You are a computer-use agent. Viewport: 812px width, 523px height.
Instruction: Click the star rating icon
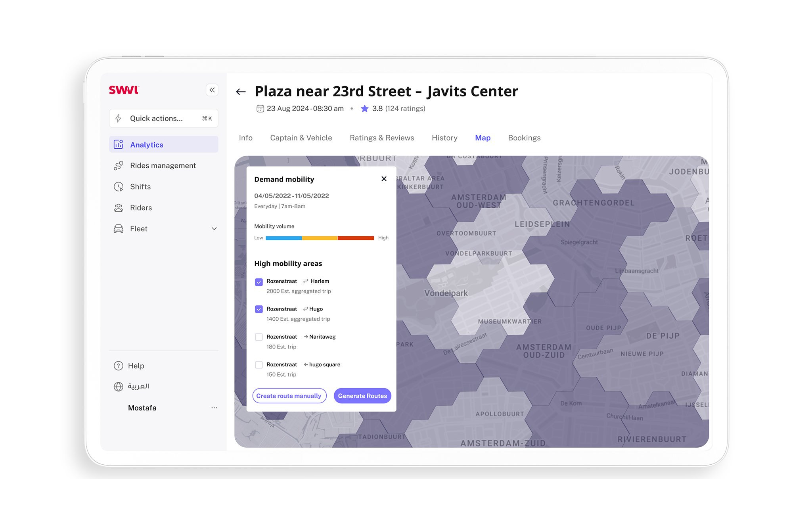(x=365, y=108)
